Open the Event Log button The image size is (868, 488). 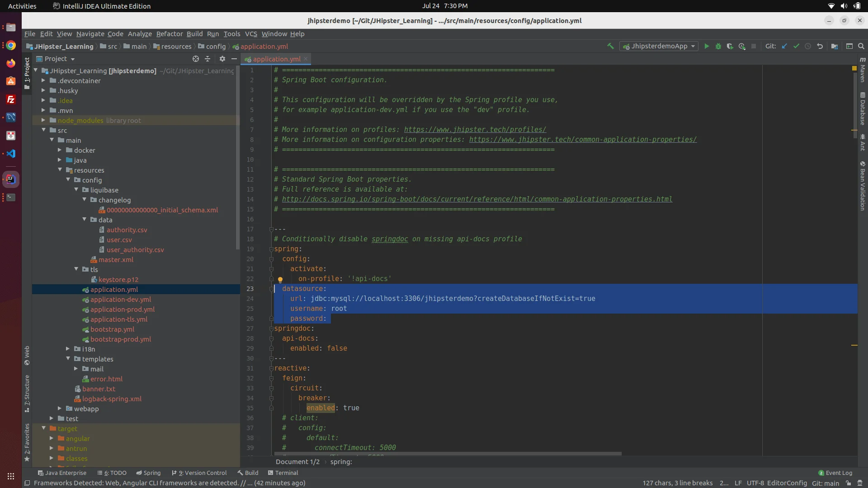[x=835, y=473]
